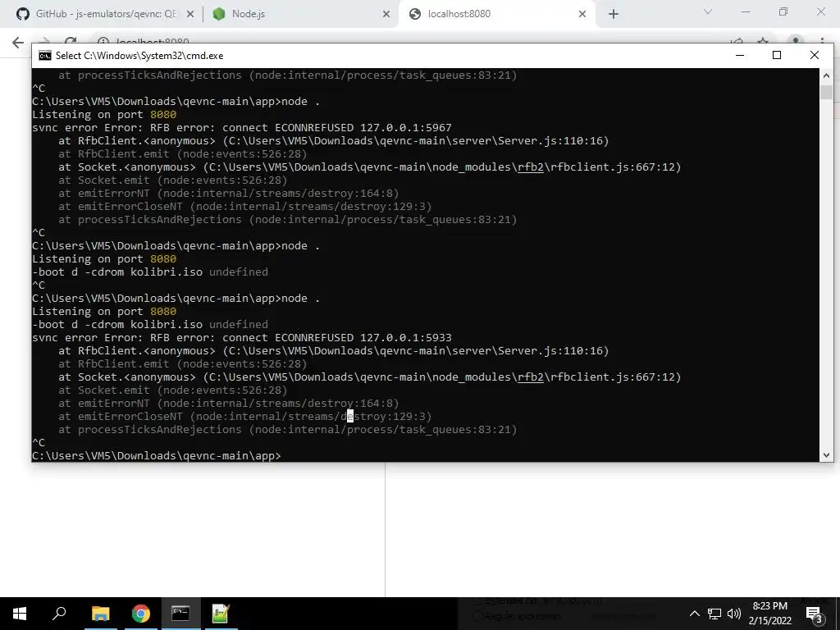
Task: Minimize the Chrome window
Action: click(746, 11)
